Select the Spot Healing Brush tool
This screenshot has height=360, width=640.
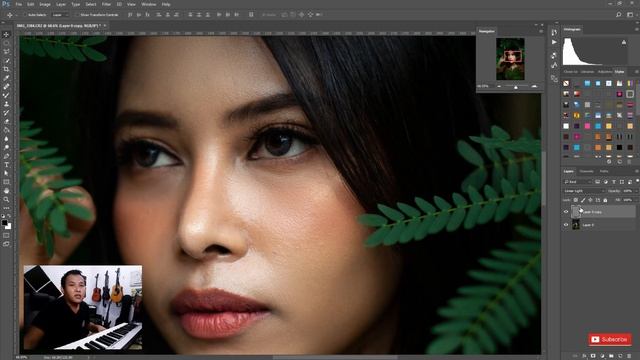6,87
